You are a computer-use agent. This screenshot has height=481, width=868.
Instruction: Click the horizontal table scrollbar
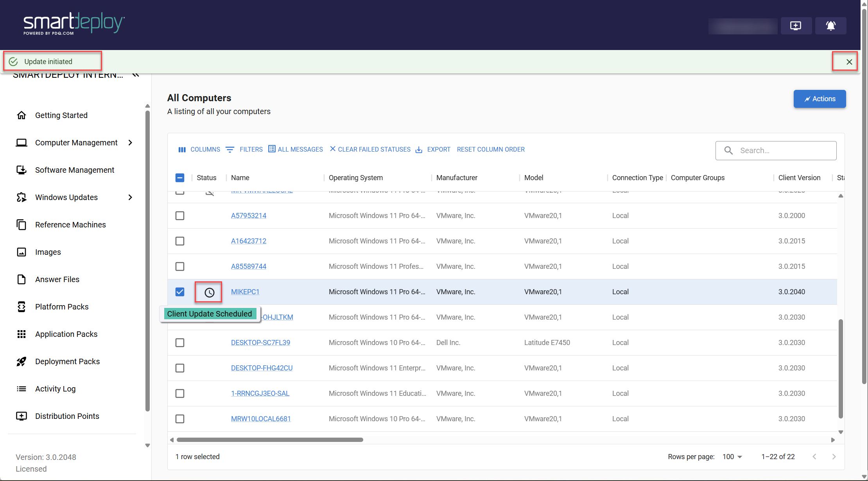coord(270,440)
